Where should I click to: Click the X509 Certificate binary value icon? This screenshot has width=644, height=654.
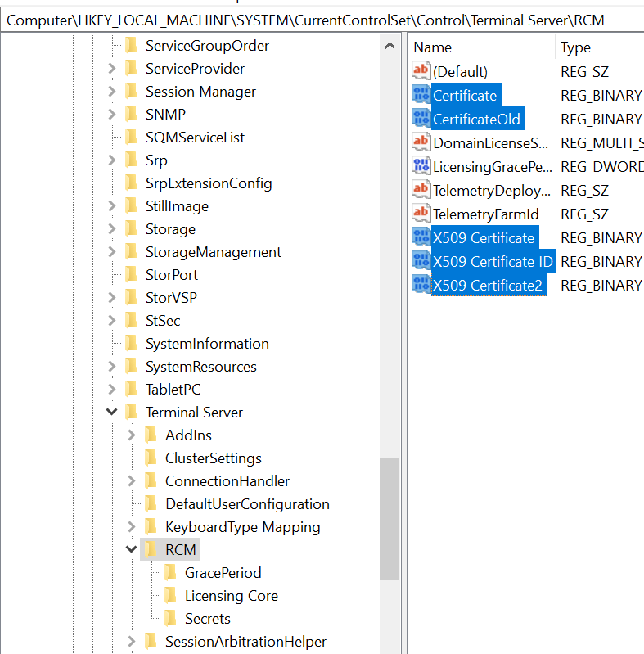tap(421, 237)
